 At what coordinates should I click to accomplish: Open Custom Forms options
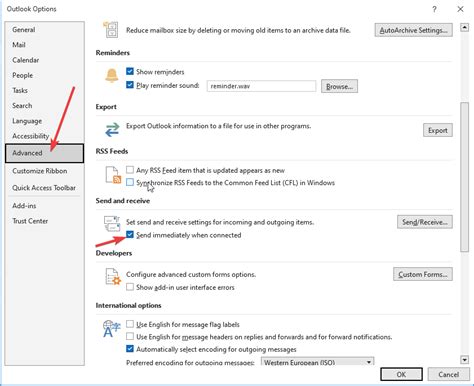tap(423, 274)
